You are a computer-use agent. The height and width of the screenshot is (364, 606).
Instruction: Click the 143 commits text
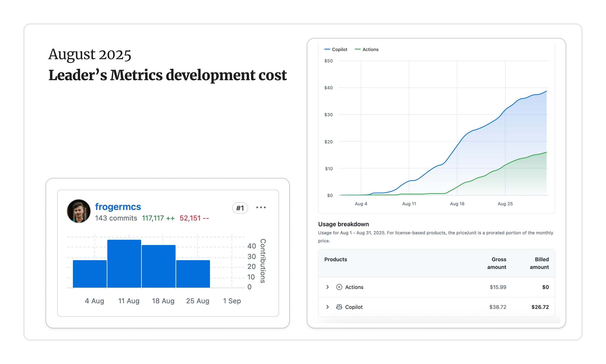click(116, 218)
